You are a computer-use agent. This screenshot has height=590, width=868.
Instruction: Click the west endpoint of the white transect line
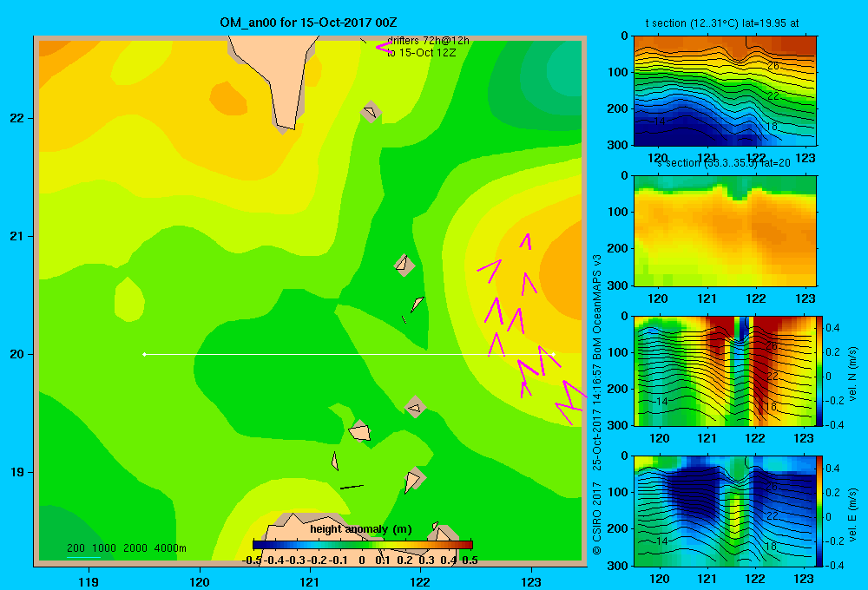coord(144,354)
